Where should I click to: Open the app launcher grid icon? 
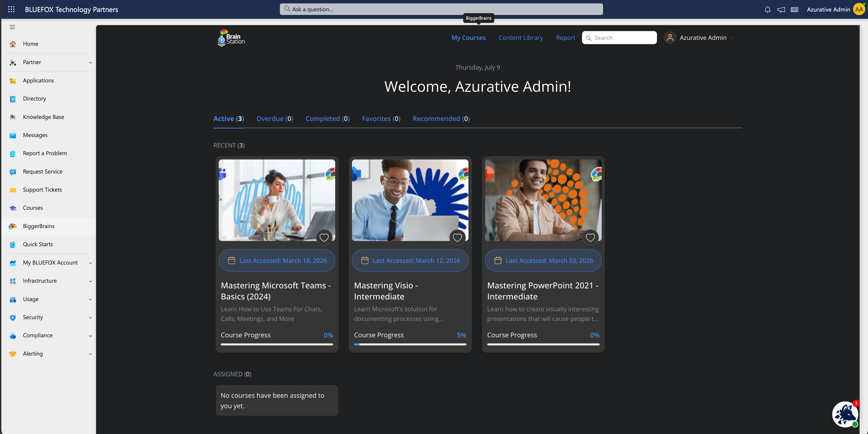click(11, 10)
